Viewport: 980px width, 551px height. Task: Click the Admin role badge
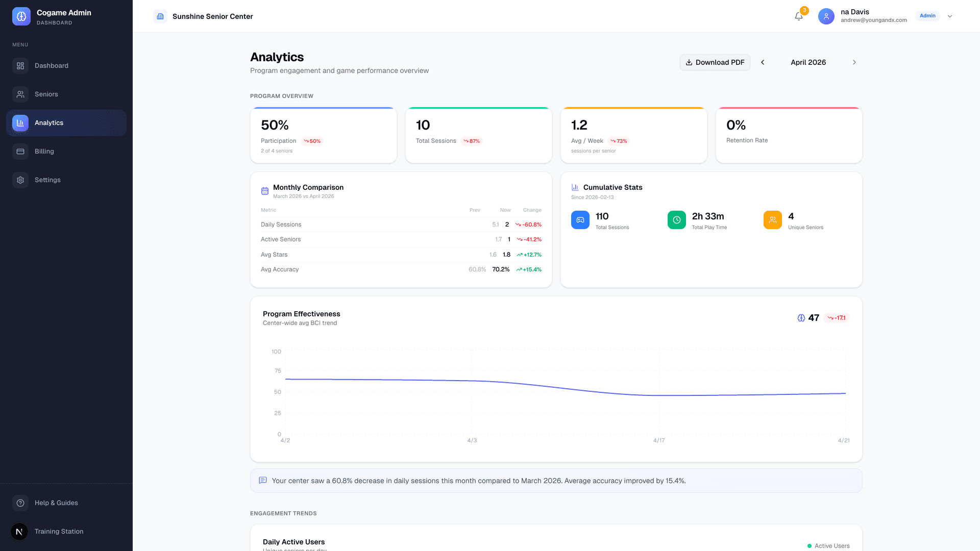(927, 16)
